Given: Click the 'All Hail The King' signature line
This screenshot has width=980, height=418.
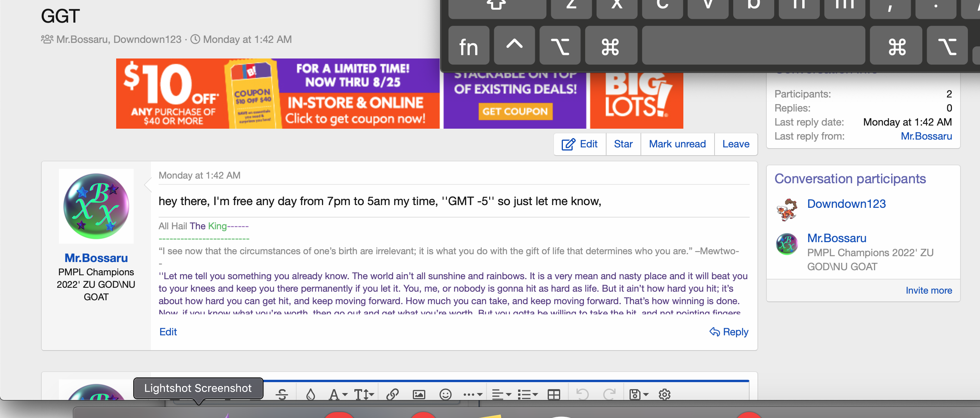Looking at the screenshot, I should [203, 226].
